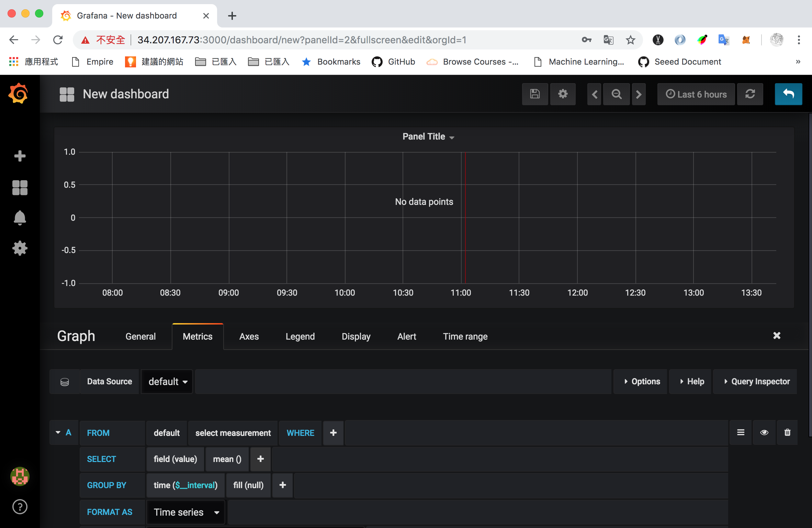This screenshot has height=528, width=812.
Task: Delete query A with the trash icon
Action: [787, 432]
